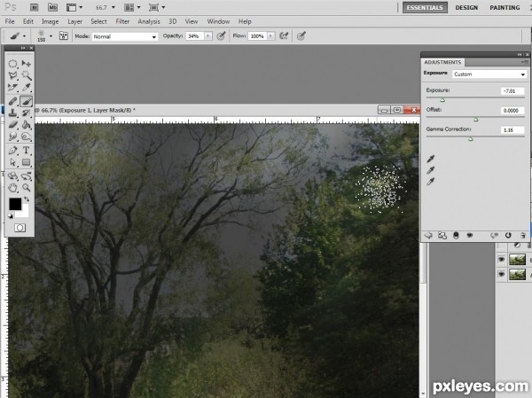The width and height of the screenshot is (532, 398).
Task: Select the Path Selection arrow tool
Action: pyautogui.click(x=13, y=162)
